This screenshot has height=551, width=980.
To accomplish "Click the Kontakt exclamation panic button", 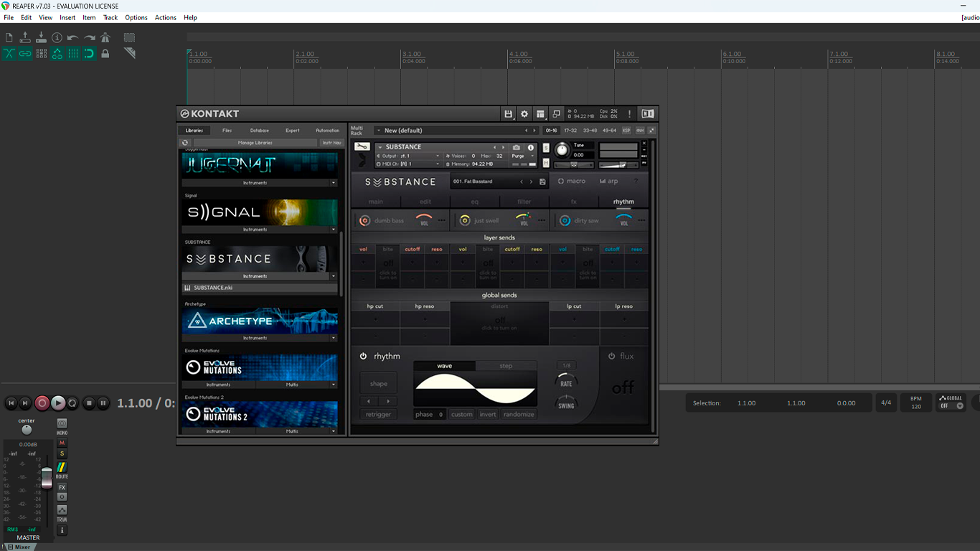I will [x=630, y=114].
